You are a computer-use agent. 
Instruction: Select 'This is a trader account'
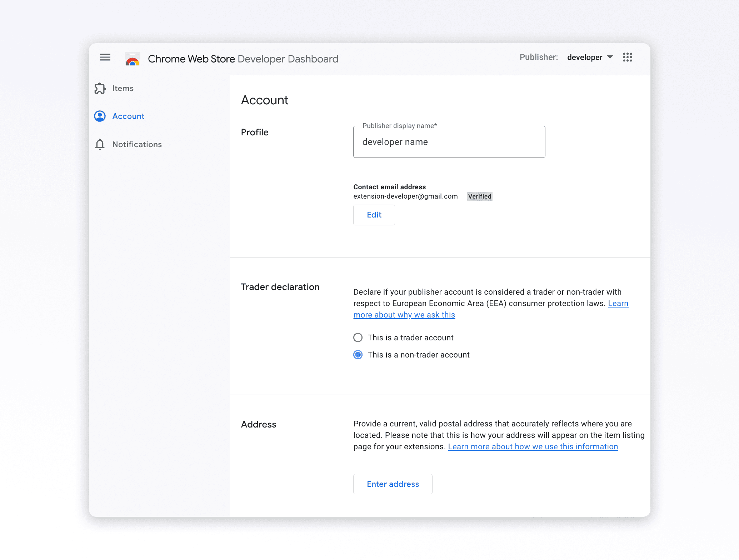pyautogui.click(x=358, y=337)
